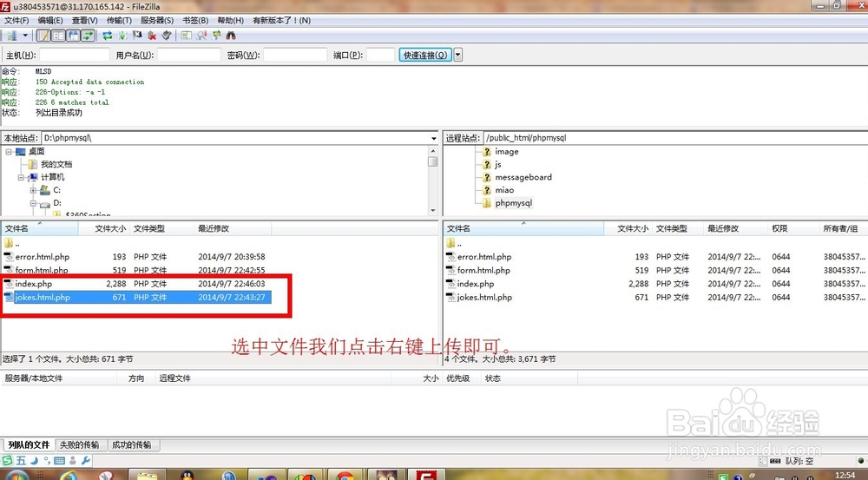
Task: Click the green Process queue icon
Action: (x=122, y=36)
